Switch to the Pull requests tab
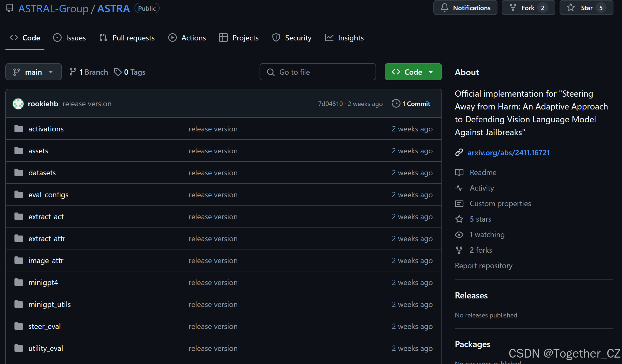Screen dimensions: 622x364 [127, 38]
